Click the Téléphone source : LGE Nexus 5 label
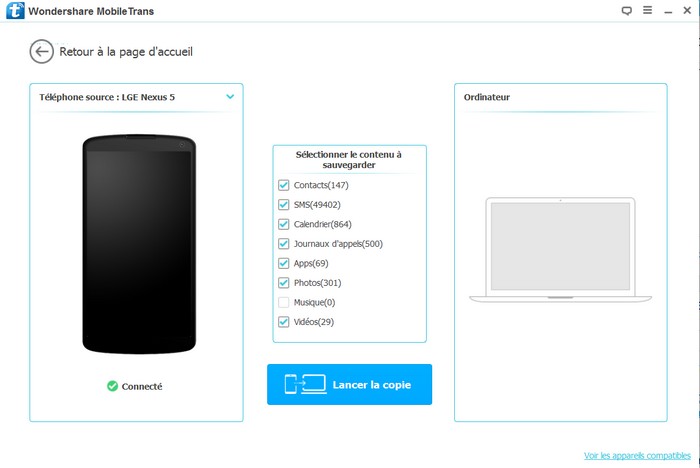This screenshot has width=700, height=468. tap(107, 97)
